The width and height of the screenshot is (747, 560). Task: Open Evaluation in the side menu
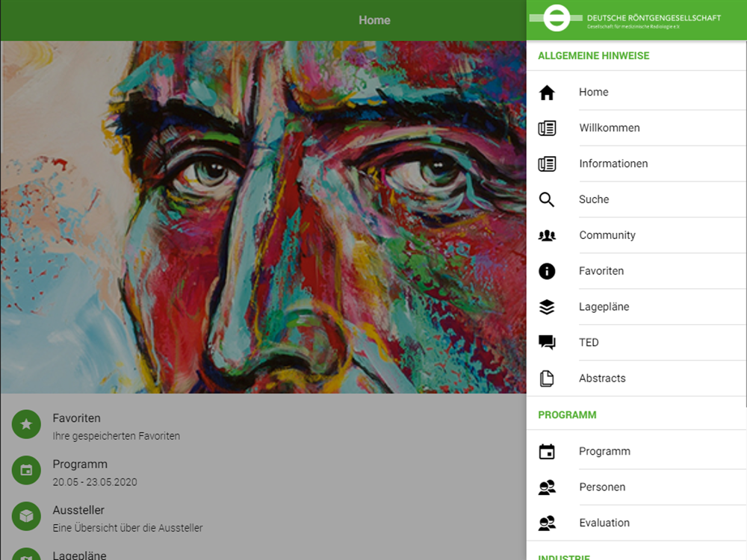636,523
